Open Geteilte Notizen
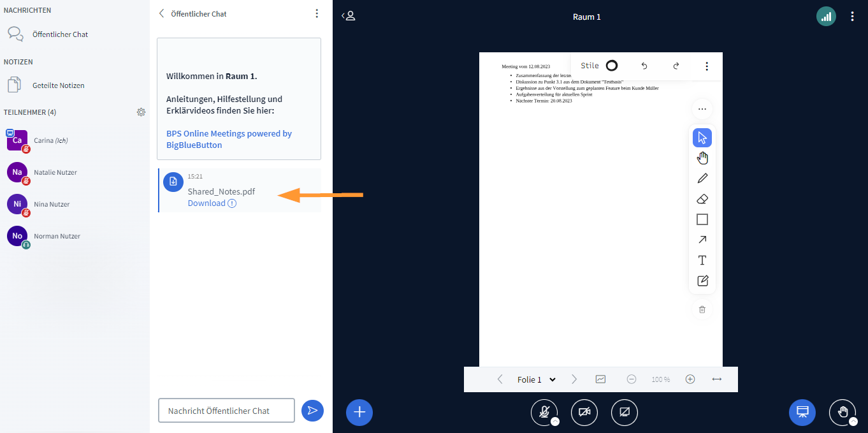Viewport: 868px width, 433px height. point(58,85)
